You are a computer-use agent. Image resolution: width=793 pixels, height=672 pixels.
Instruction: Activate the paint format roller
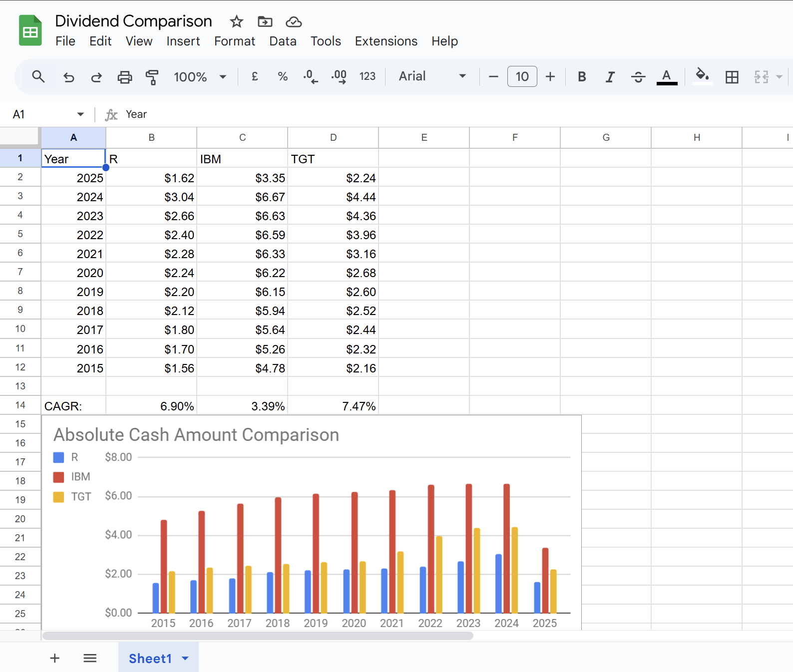point(152,77)
